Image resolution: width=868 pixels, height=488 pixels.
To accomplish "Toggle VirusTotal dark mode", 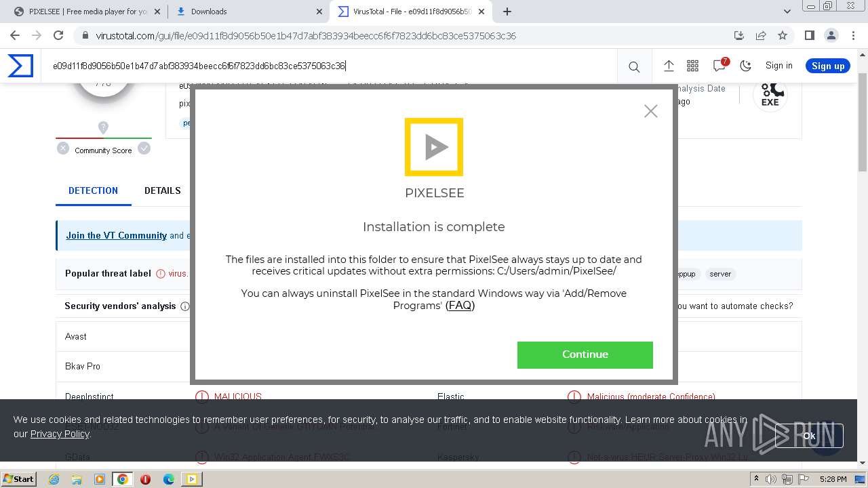I will (745, 66).
